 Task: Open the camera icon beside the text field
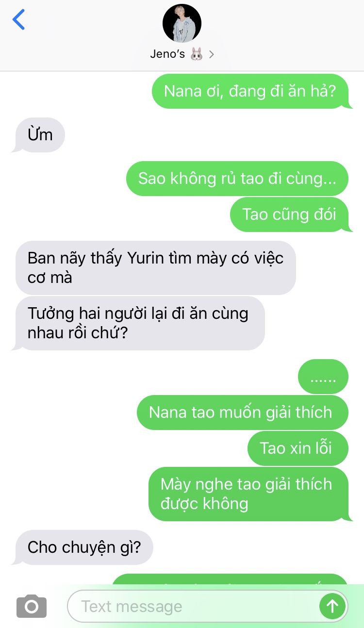(x=32, y=606)
